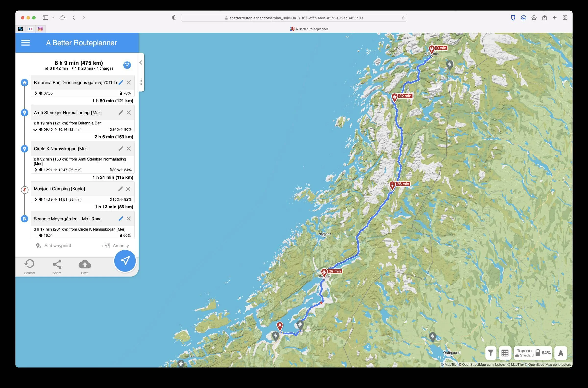
Task: Delete Circle K Namsskogan waypoint
Action: 129,148
